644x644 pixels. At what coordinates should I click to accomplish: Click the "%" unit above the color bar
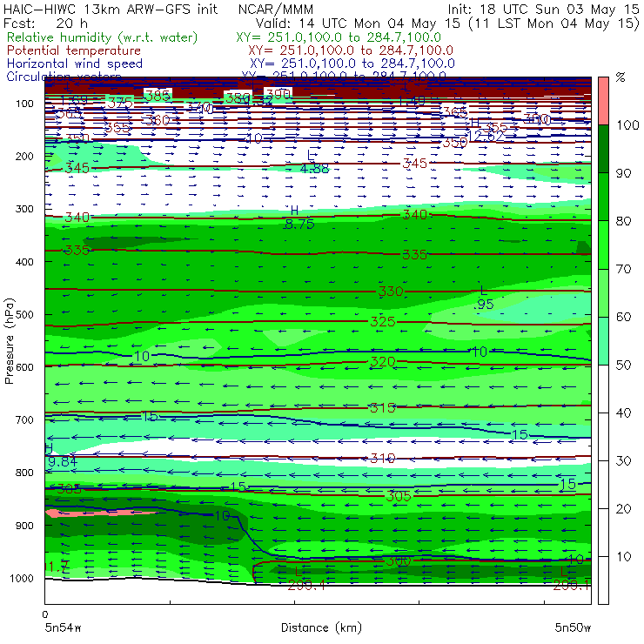621,77
